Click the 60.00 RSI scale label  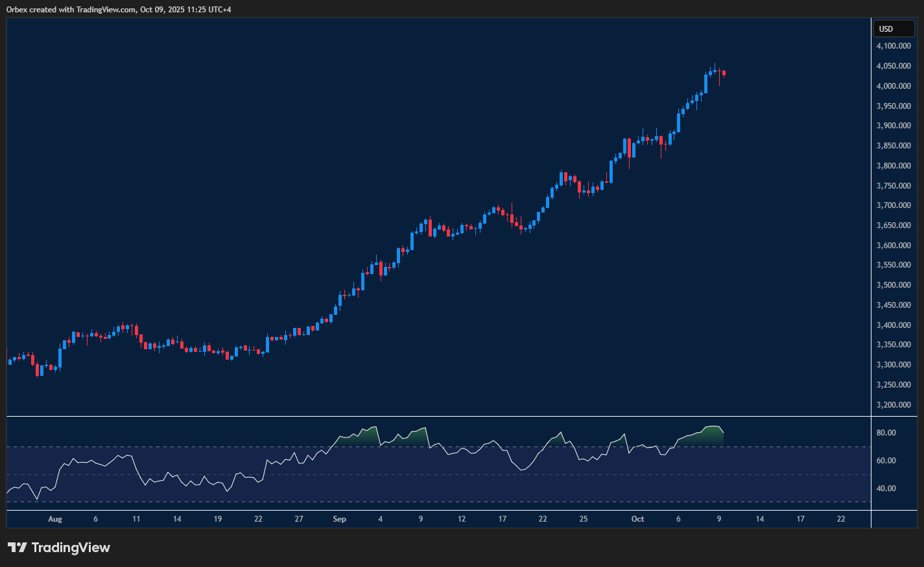pos(886,461)
